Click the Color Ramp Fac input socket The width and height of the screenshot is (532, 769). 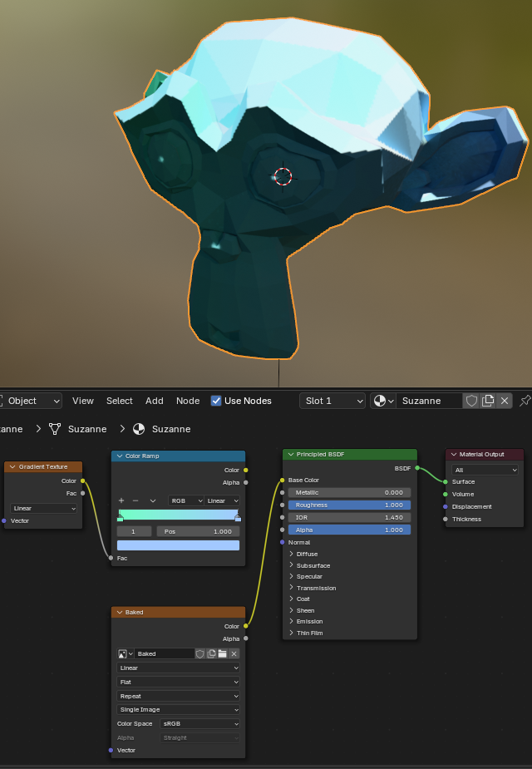tap(111, 558)
